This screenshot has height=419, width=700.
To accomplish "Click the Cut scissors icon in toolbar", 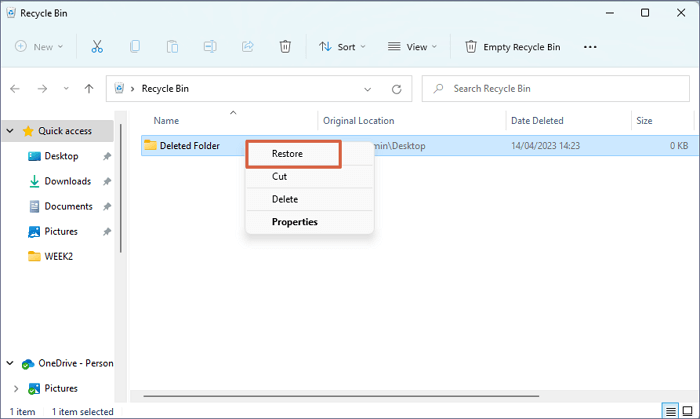I will pyautogui.click(x=97, y=47).
